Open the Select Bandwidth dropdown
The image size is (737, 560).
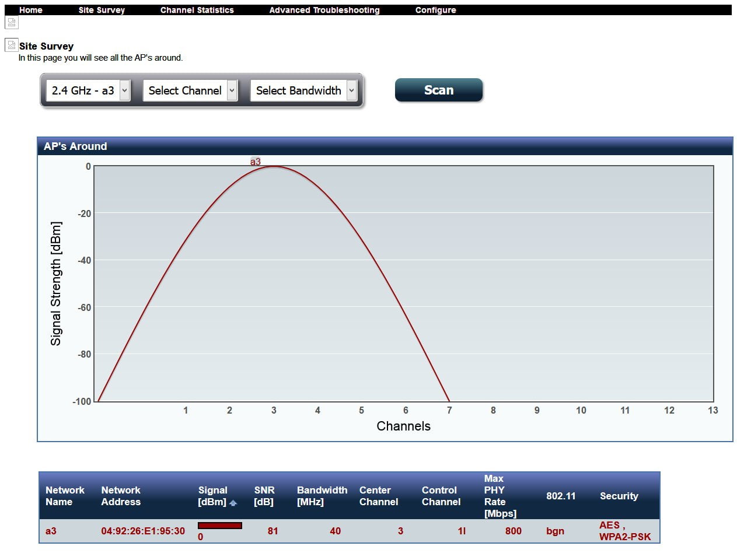(x=303, y=90)
